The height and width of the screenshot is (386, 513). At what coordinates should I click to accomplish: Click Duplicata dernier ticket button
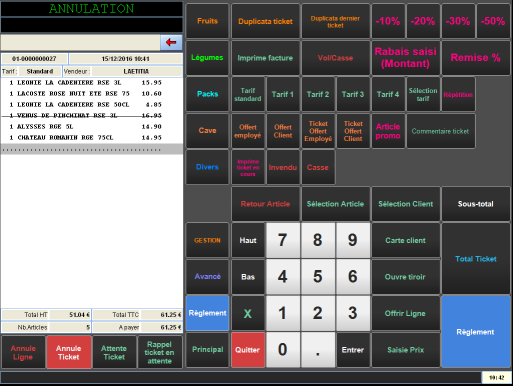pyautogui.click(x=335, y=21)
